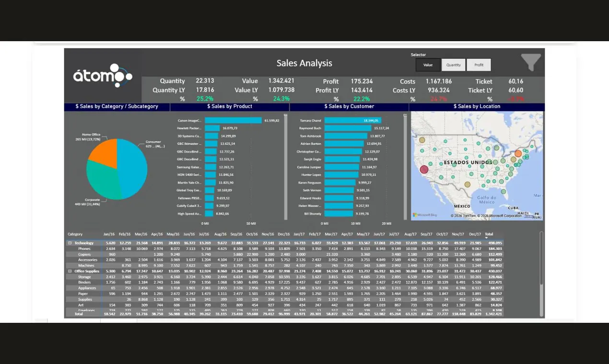Viewport: 609px width, 364px height.
Task: Select the Accessories row label
Action: 88,260
